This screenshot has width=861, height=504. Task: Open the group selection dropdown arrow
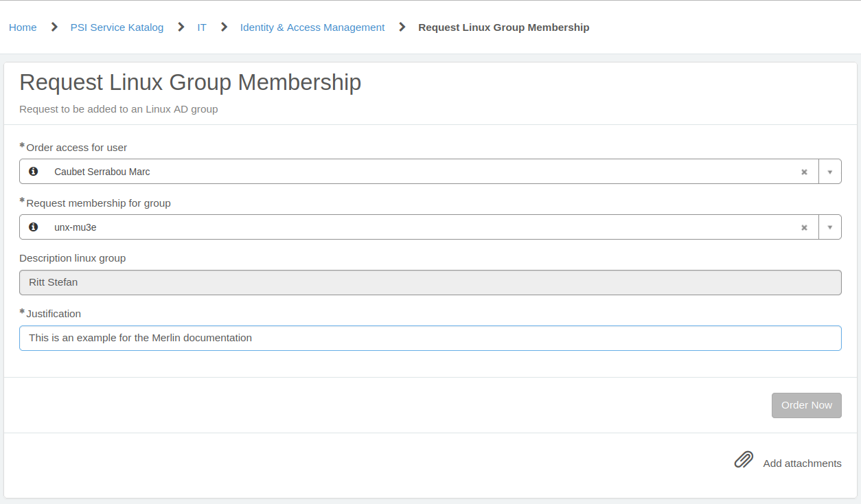click(830, 227)
